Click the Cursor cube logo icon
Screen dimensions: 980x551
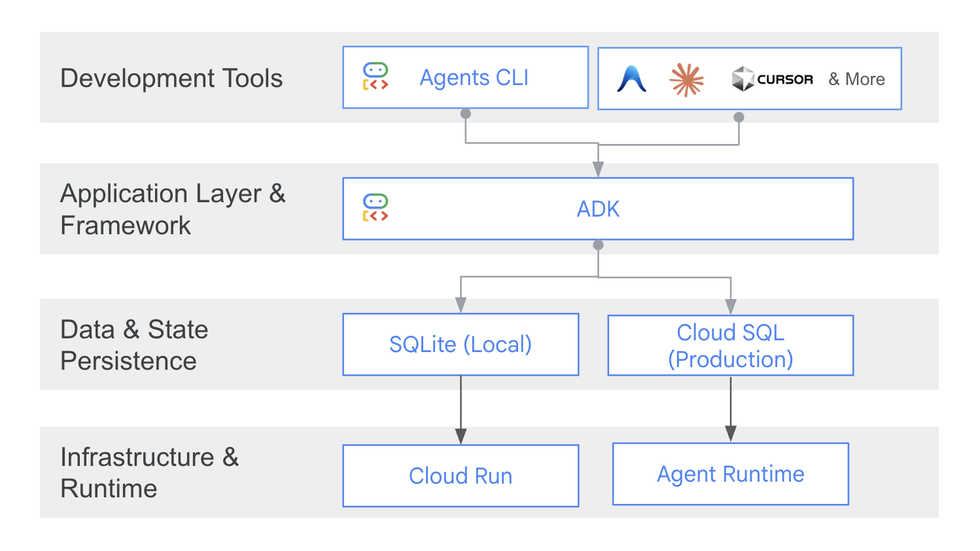(743, 79)
